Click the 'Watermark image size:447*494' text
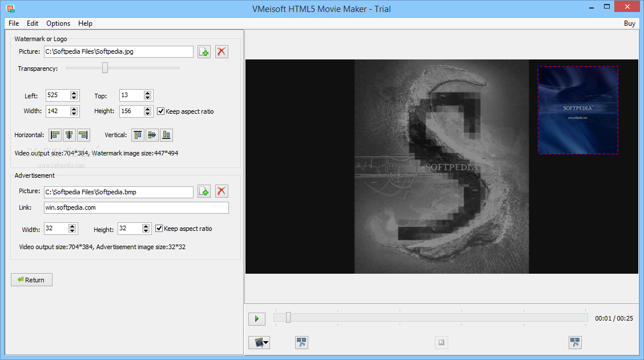This screenshot has height=360, width=644. (135, 153)
